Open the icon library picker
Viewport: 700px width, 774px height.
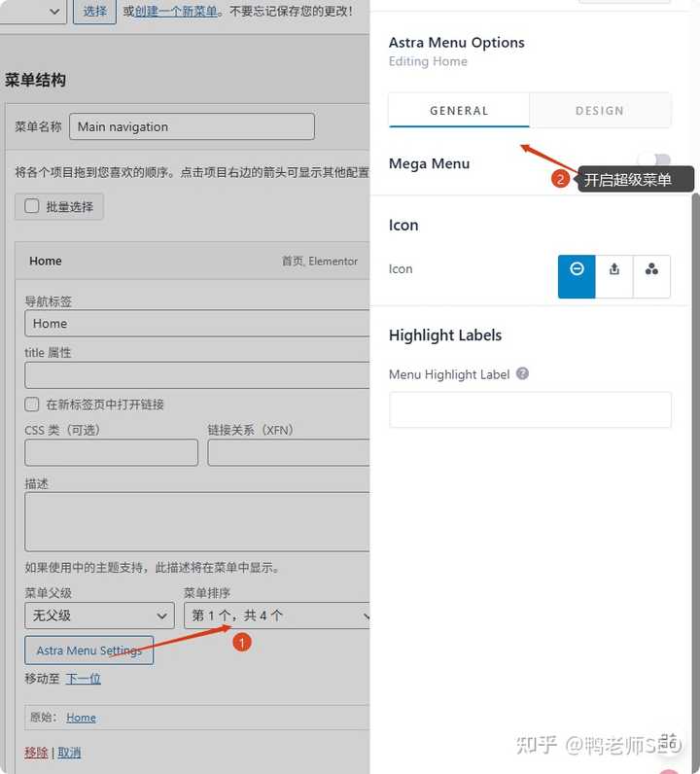pos(651,276)
